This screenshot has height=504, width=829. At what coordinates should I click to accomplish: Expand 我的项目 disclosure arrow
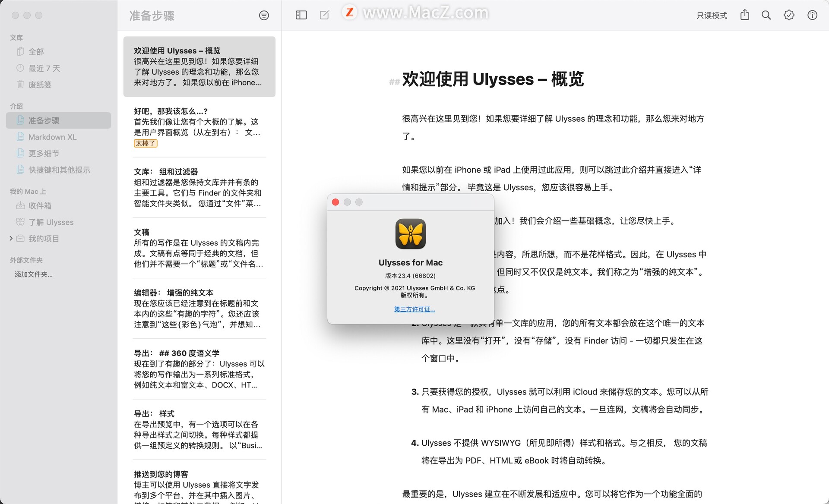click(11, 238)
